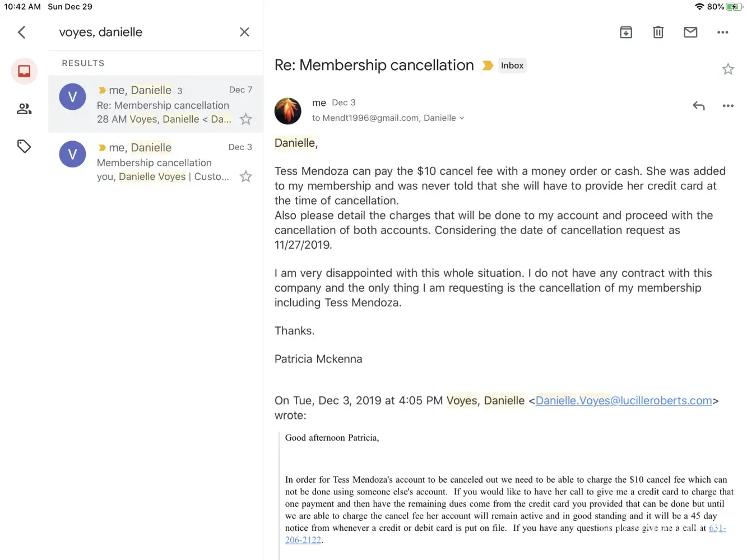Image resolution: width=747 pixels, height=560 pixels.
Task: Click the Danielle.Voyes@lucilleroberts.com email link
Action: [x=623, y=401]
